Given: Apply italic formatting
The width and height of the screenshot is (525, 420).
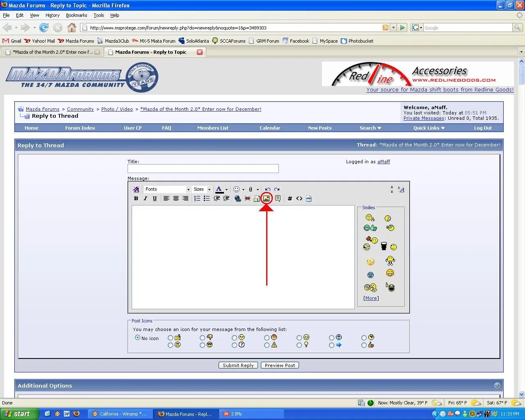Looking at the screenshot, I should [x=145, y=199].
